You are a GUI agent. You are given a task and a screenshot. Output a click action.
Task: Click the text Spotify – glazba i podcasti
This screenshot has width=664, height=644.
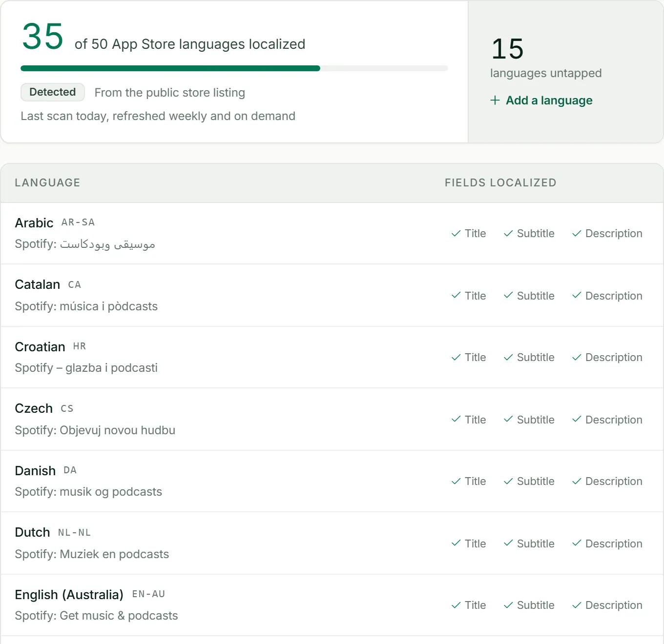point(86,368)
